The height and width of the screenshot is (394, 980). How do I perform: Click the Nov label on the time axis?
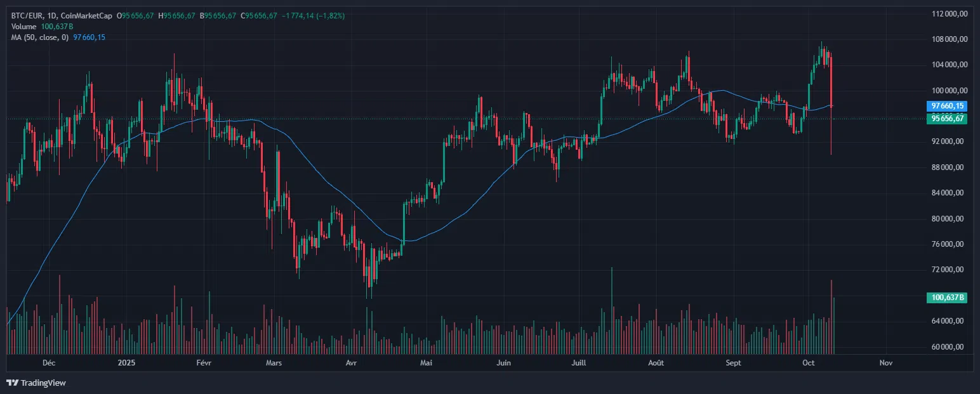pyautogui.click(x=886, y=363)
